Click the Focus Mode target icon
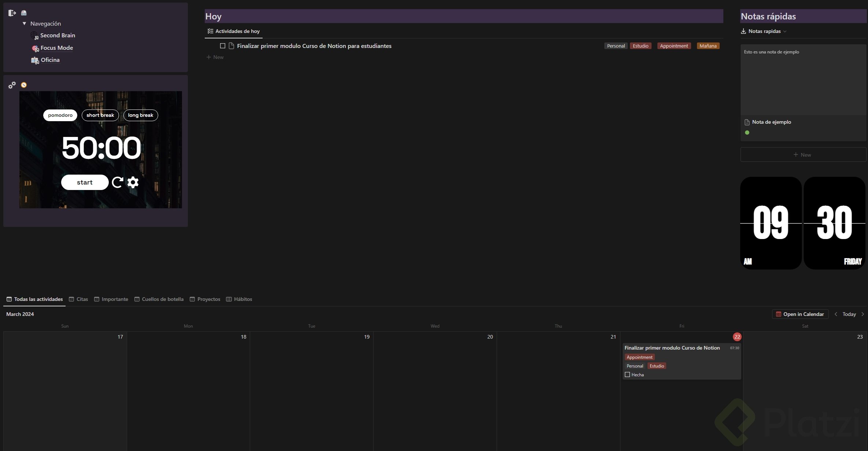Image resolution: width=868 pixels, height=451 pixels. coord(35,48)
